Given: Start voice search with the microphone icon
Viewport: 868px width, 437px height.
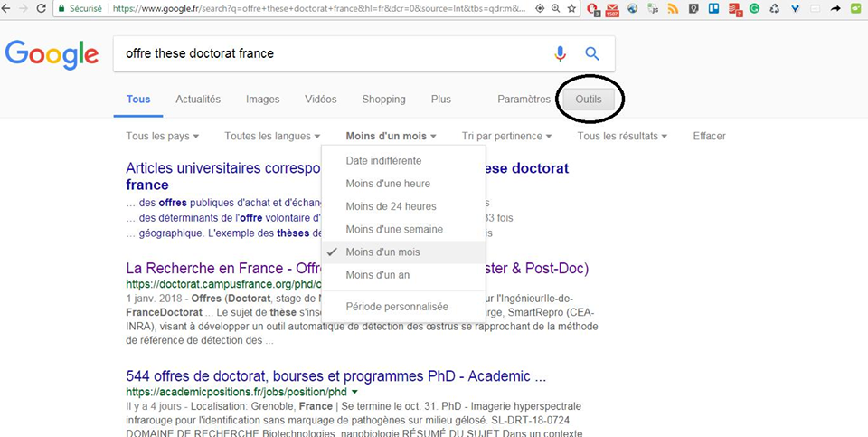Looking at the screenshot, I should pos(561,53).
